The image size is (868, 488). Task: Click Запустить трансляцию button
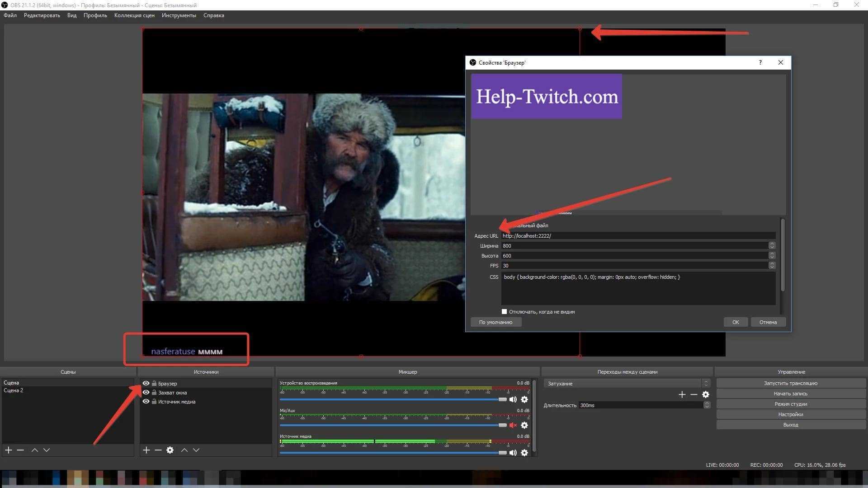(791, 383)
